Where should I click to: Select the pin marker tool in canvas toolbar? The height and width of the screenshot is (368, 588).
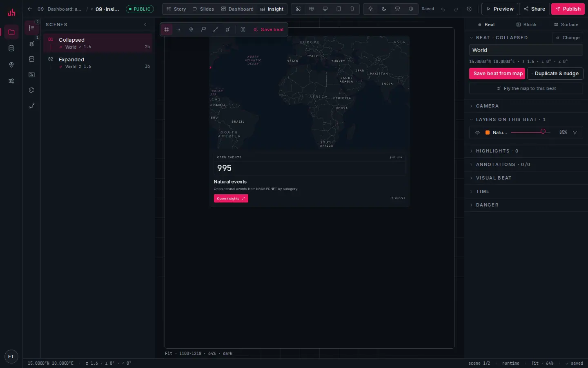pyautogui.click(x=191, y=29)
